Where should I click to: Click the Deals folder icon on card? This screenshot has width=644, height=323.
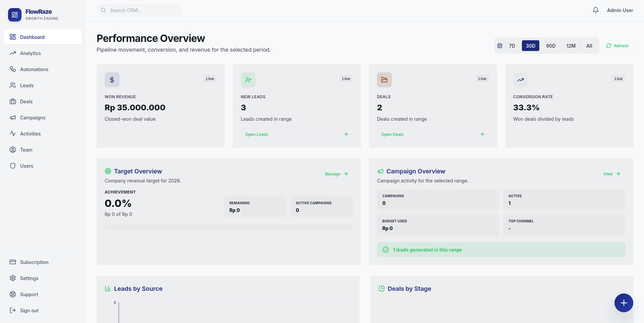(384, 80)
